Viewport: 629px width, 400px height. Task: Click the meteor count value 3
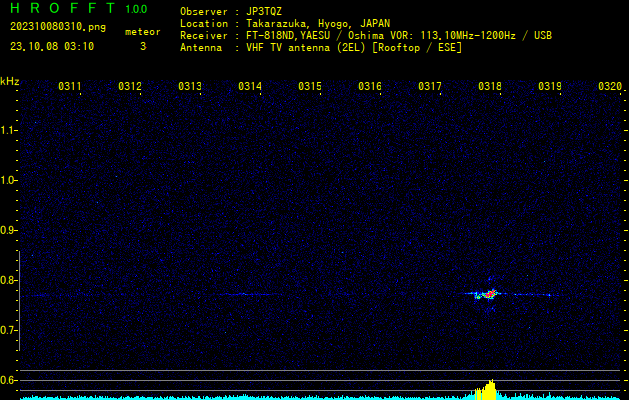pyautogui.click(x=142, y=46)
